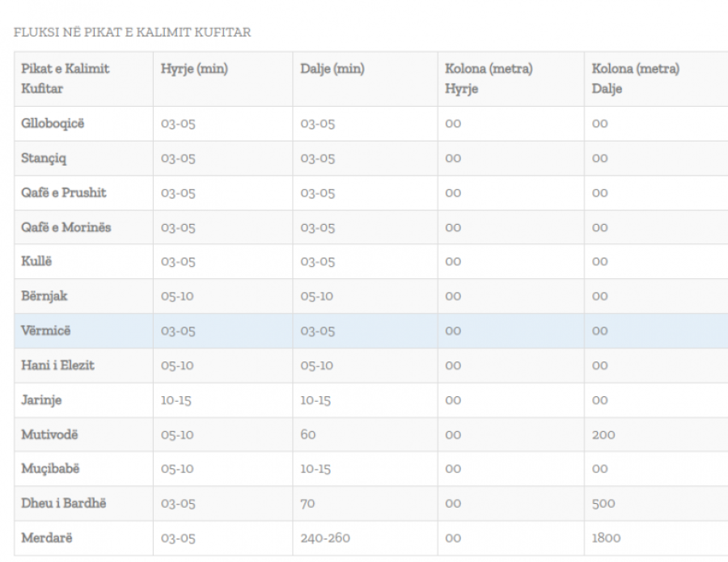Image resolution: width=728 pixels, height=562 pixels.
Task: Select the Qafë e Morinës row label
Action: tap(66, 228)
